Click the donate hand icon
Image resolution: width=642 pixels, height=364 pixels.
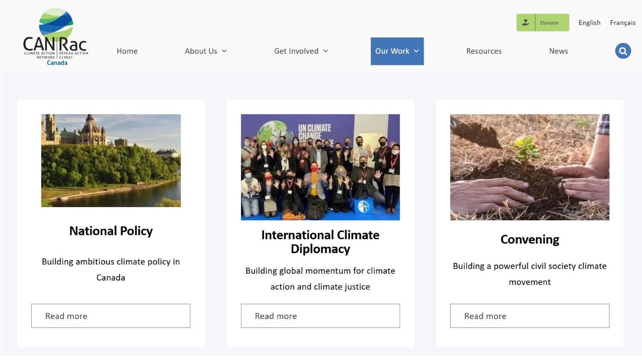click(x=526, y=22)
